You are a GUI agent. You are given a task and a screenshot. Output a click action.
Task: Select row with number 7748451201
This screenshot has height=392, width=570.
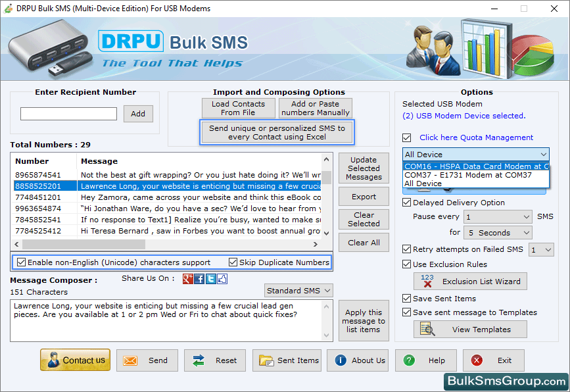pyautogui.click(x=167, y=197)
